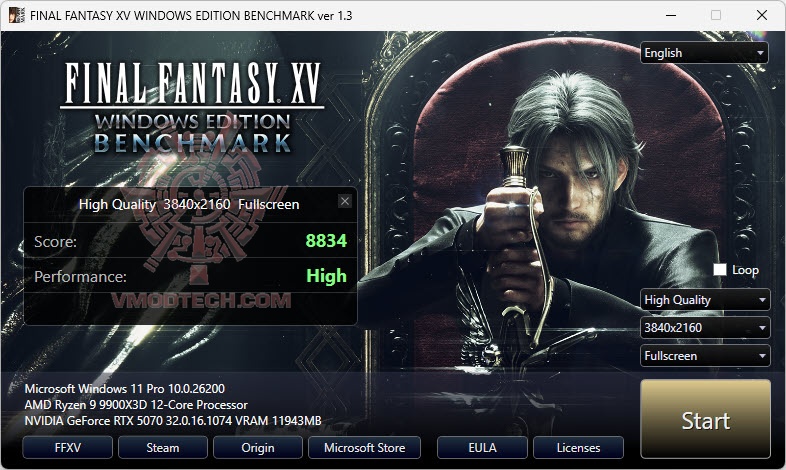Click the app icon in title bar
The width and height of the screenshot is (786, 470).
pyautogui.click(x=16, y=15)
